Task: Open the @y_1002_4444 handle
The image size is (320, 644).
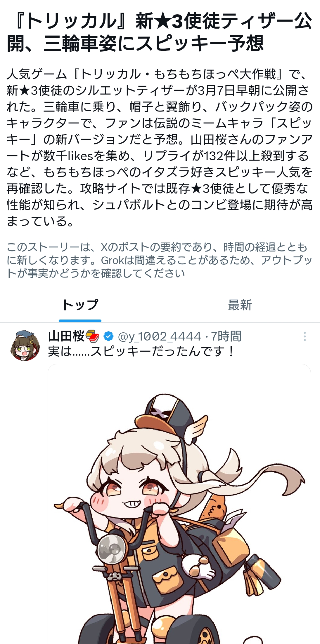Action: (160, 336)
